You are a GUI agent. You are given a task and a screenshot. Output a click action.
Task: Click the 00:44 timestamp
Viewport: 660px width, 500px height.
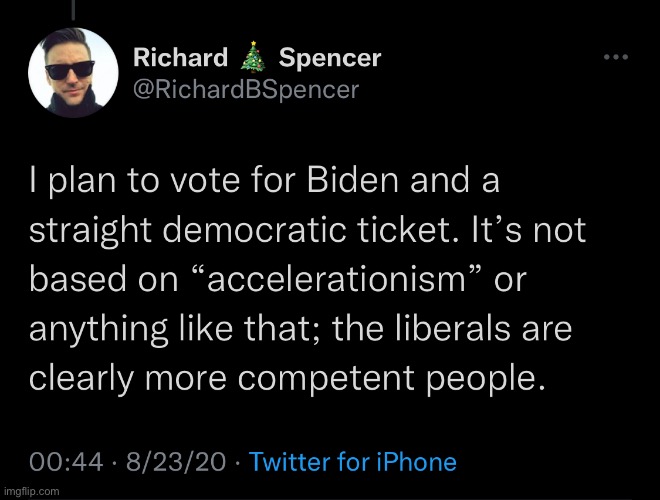click(66, 461)
